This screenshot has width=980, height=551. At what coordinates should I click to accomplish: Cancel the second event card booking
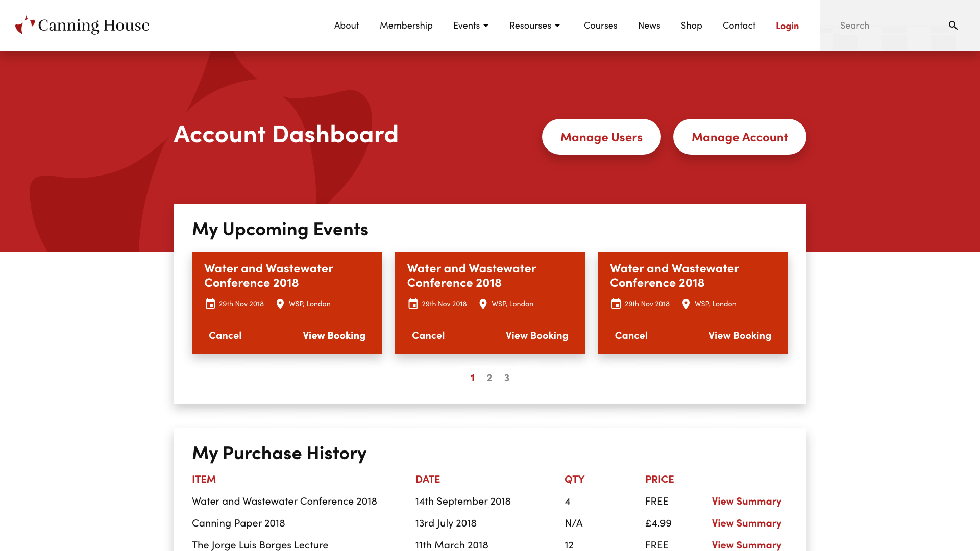click(428, 335)
